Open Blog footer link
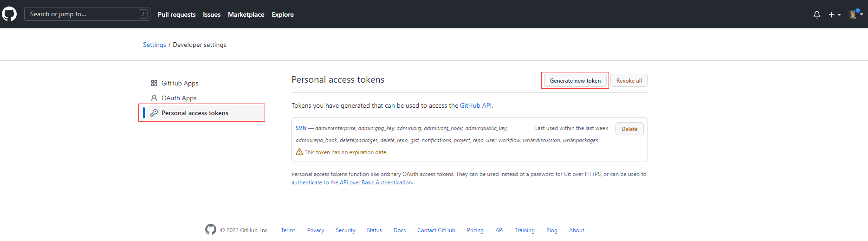Viewport: 868px width, 241px height. [x=552, y=230]
